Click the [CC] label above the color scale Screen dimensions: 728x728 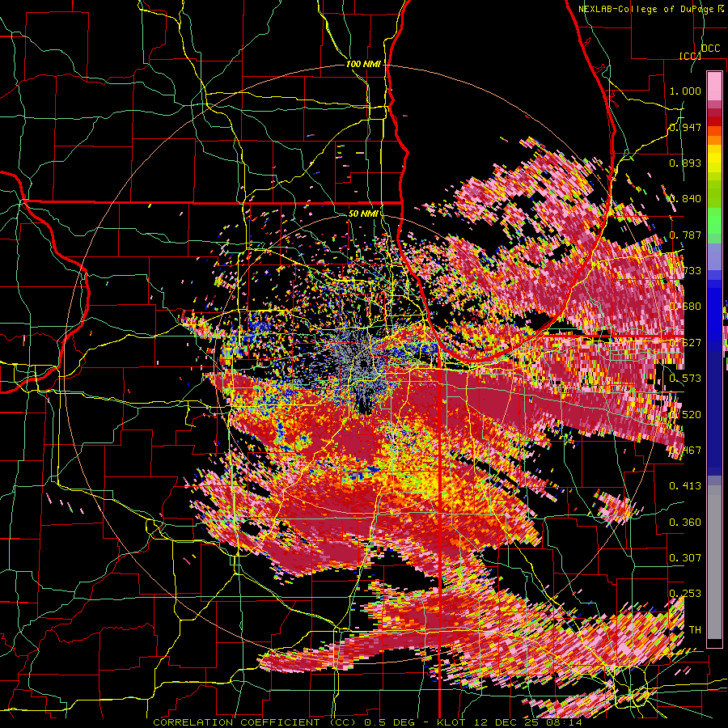(x=689, y=56)
